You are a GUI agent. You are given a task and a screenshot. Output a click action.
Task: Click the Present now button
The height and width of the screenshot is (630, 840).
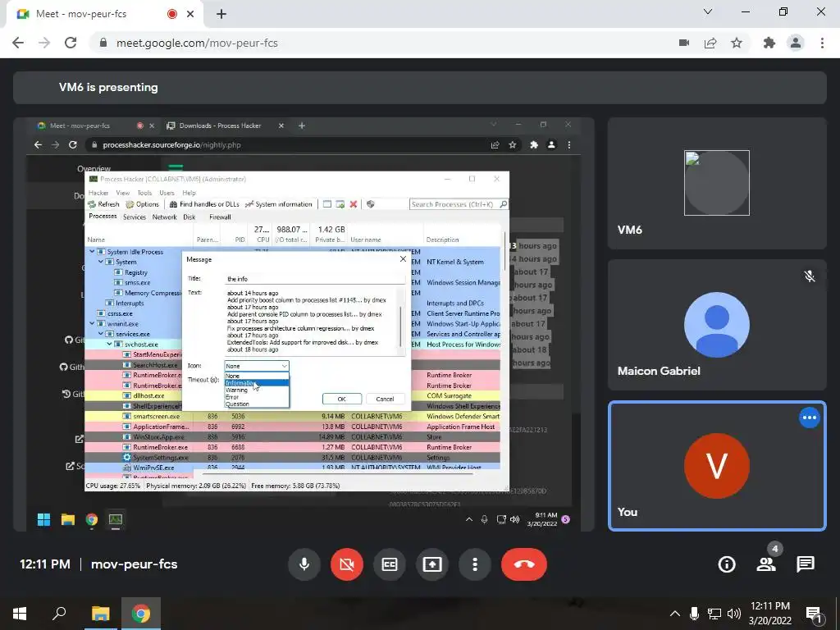(432, 564)
